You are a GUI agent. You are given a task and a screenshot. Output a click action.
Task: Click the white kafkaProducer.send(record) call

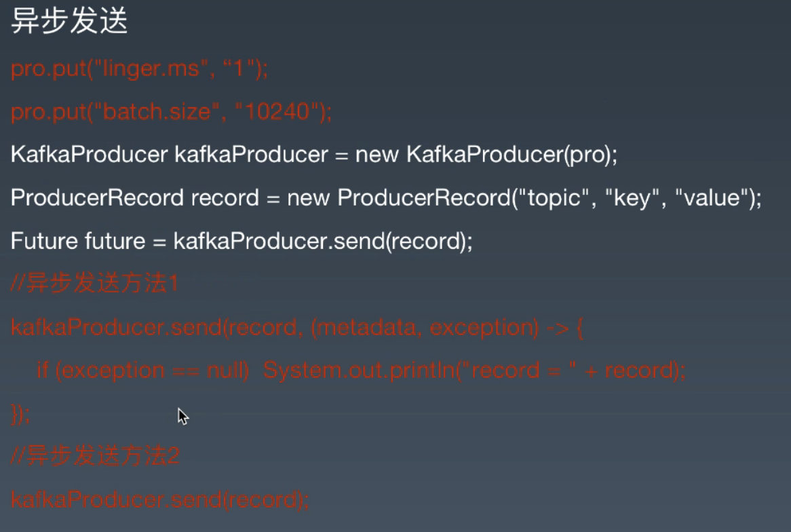pyautogui.click(x=322, y=242)
